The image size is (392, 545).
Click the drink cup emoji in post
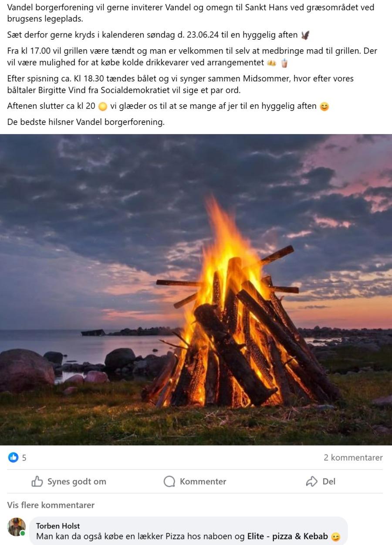pyautogui.click(x=284, y=63)
